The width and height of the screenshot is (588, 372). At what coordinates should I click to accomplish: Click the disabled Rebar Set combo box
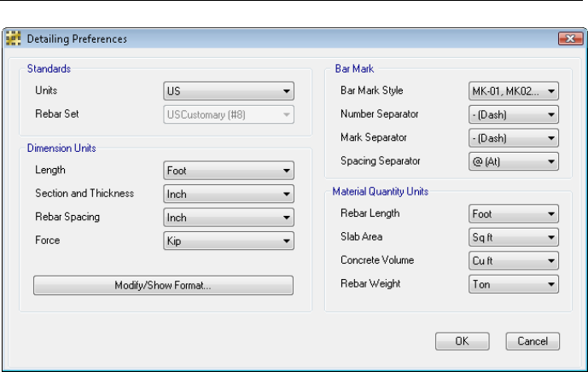point(229,114)
